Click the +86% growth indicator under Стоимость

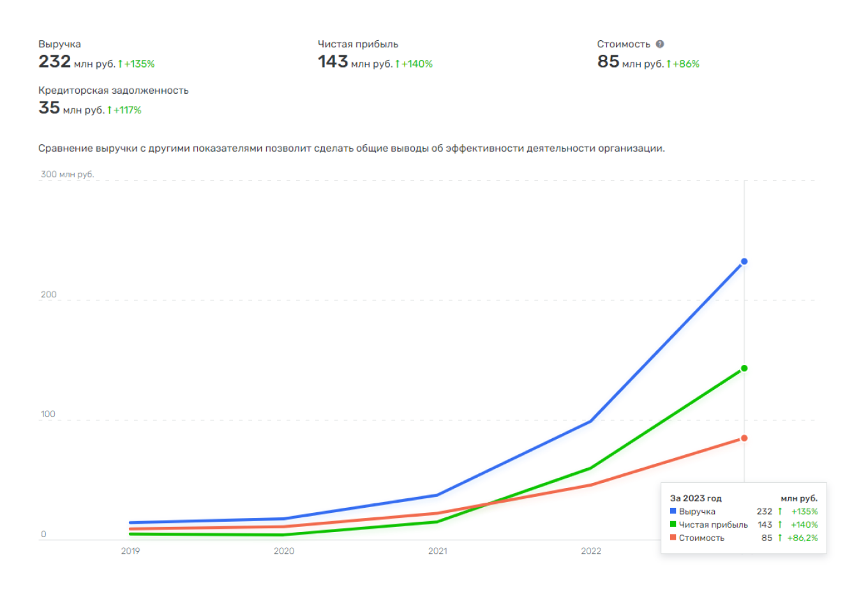[683, 64]
